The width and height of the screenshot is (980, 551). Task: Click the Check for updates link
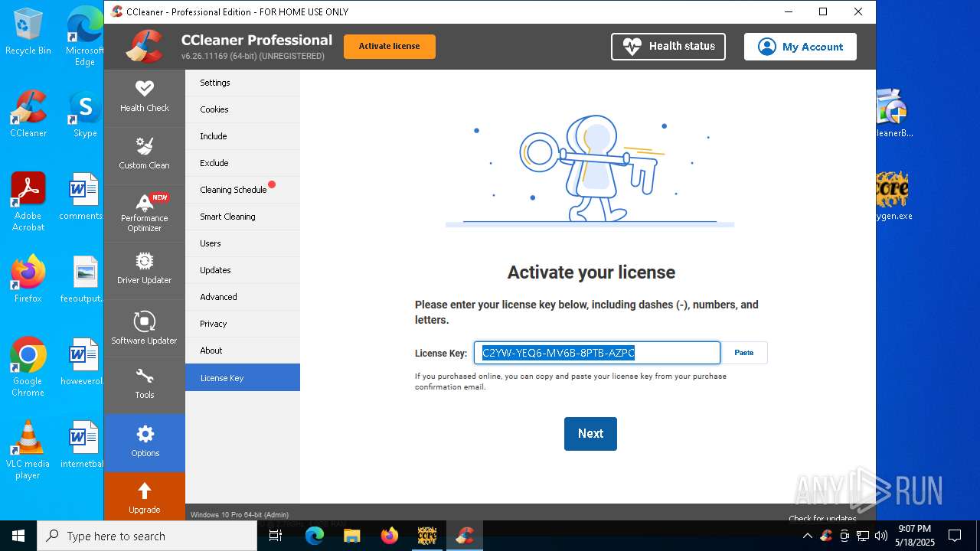(822, 518)
